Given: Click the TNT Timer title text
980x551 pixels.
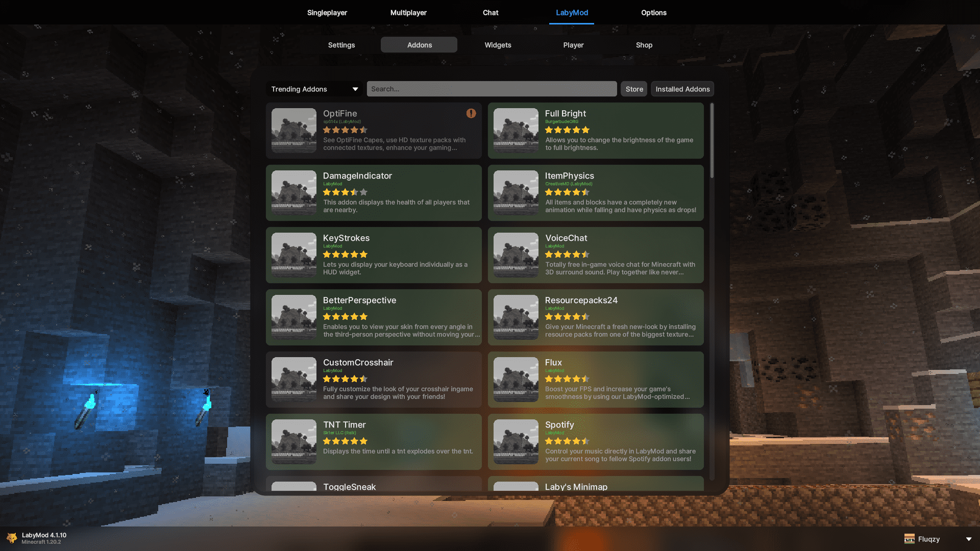Looking at the screenshot, I should coord(344,424).
